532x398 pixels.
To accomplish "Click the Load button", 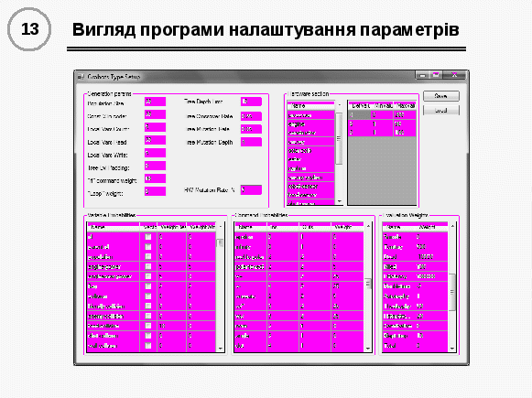I will point(441,110).
